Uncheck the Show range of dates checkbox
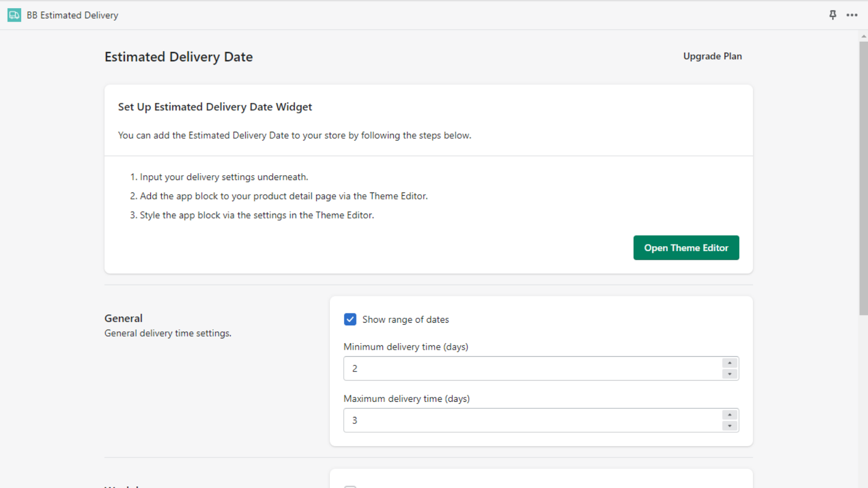Screen dimensions: 868x488 pos(350,319)
